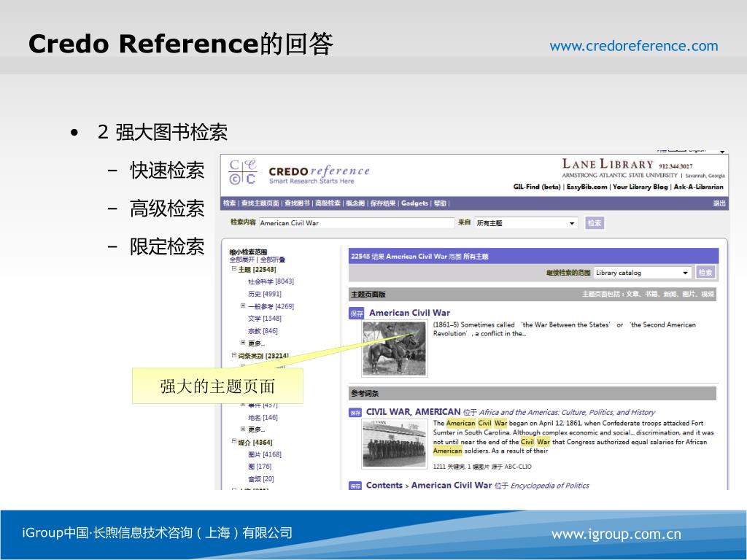
Task: Click the CC grid emblem beside Credo logo
Action: tap(242, 172)
